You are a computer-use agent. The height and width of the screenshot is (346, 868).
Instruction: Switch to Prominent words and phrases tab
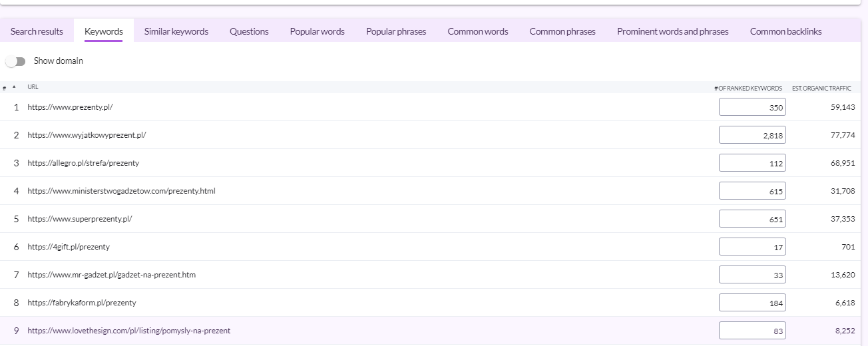[x=673, y=31]
